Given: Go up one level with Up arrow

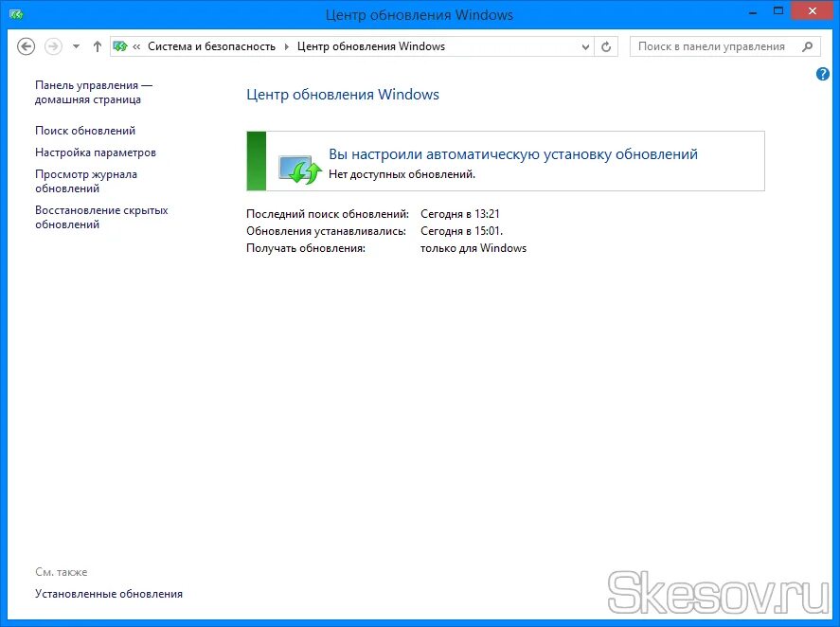Looking at the screenshot, I should tap(97, 46).
